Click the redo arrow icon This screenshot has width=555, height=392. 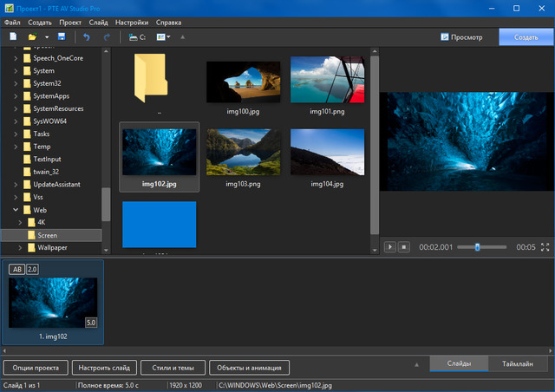(107, 37)
